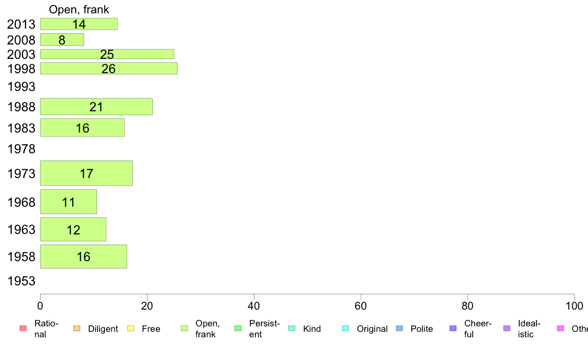Viewport: 588px width, 364px height.
Task: Click the 60 tick on the axis
Action: tap(361, 306)
